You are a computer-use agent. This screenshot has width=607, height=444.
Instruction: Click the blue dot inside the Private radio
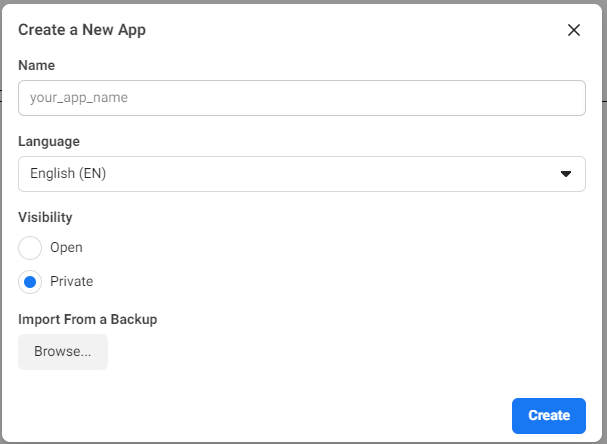30,282
